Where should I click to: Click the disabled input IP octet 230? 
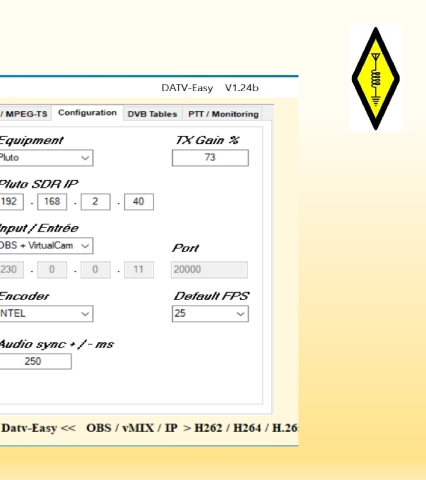point(12,270)
